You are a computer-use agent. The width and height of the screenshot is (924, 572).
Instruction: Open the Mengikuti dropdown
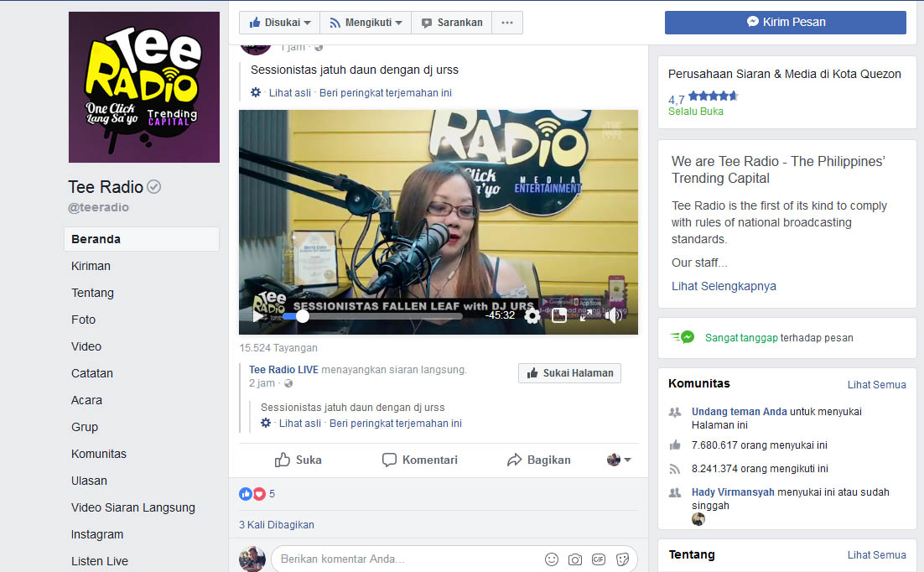[x=365, y=23]
